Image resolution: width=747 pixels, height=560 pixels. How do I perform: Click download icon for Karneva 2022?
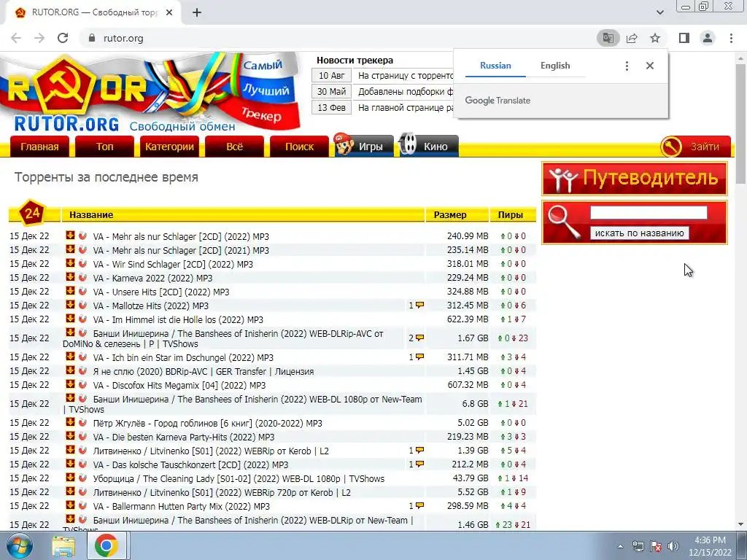70,276
